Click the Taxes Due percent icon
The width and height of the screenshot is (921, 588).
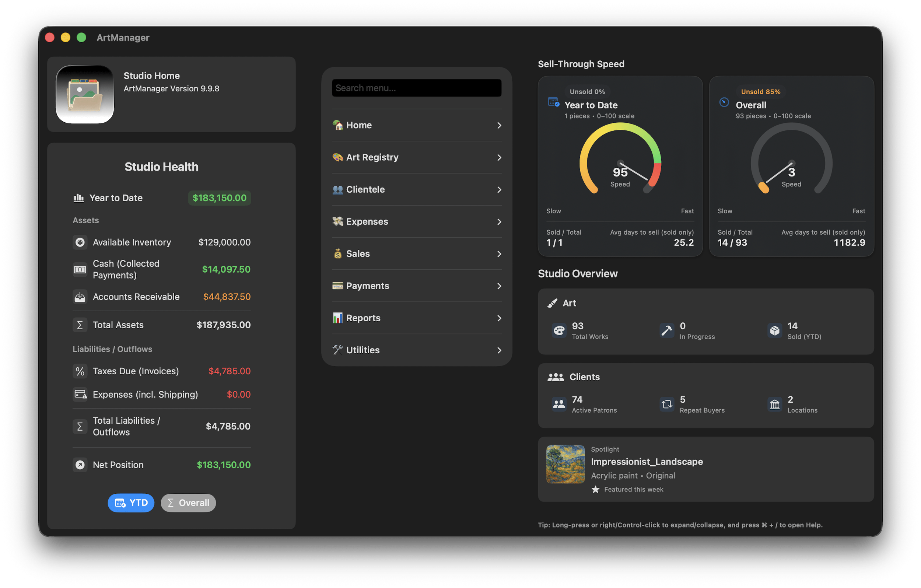point(80,371)
